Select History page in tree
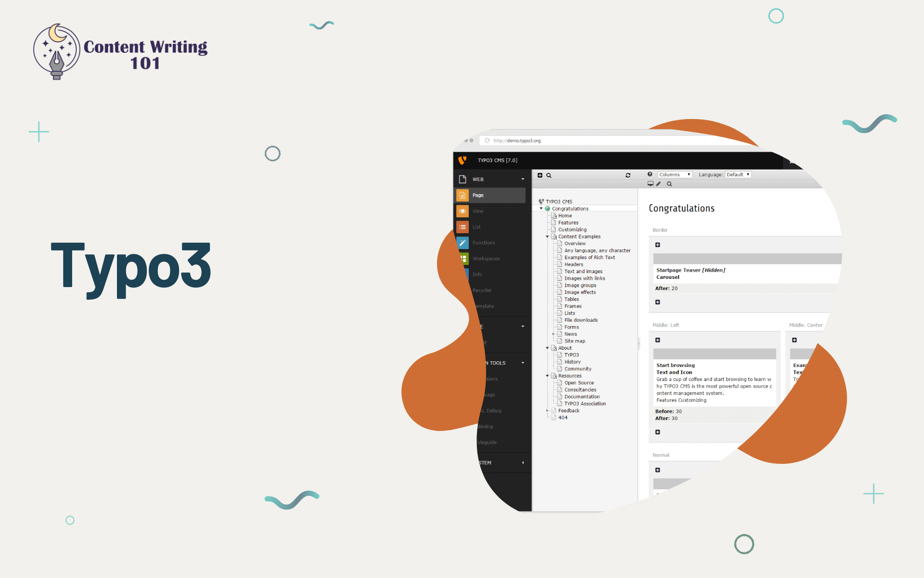This screenshot has height=578, width=924. pos(573,362)
